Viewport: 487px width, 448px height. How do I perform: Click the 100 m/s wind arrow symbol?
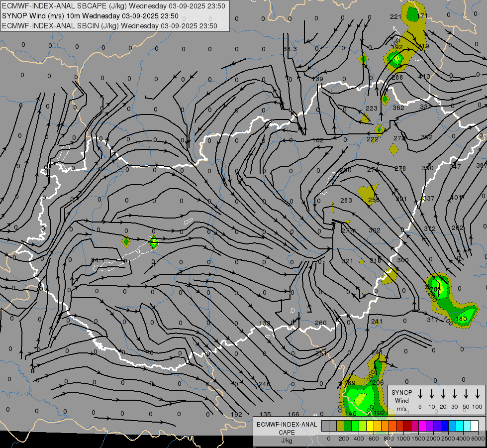(x=478, y=393)
